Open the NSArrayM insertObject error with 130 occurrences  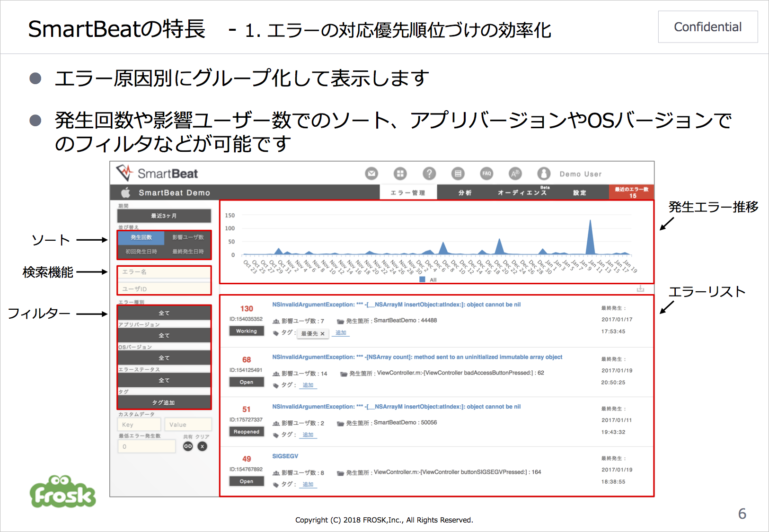coord(396,305)
